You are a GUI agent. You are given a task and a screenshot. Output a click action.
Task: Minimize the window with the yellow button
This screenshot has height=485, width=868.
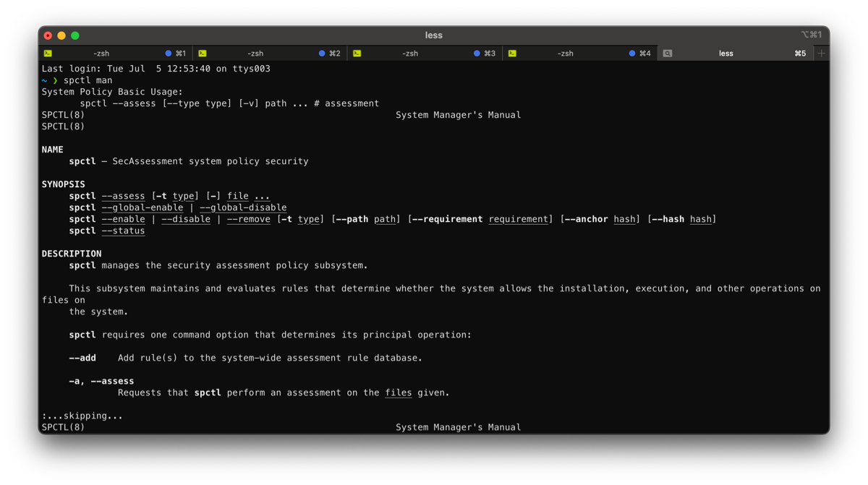coord(61,35)
